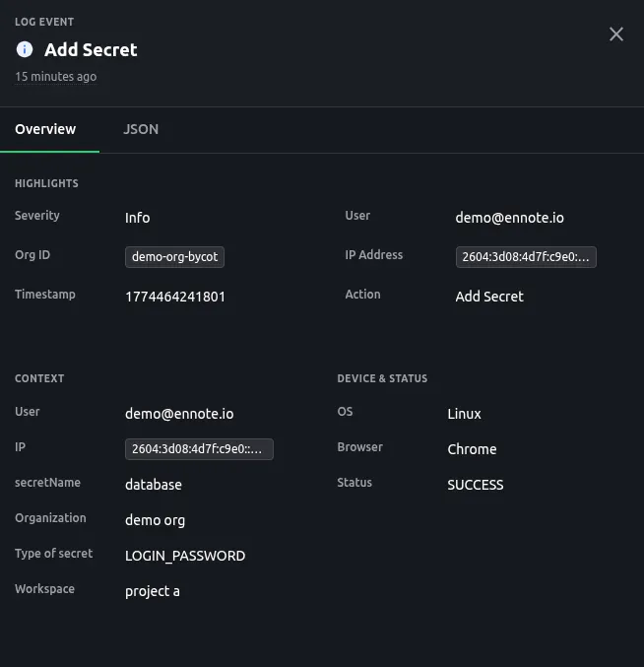Click the value LOGIN_PASSWORD
The width and height of the screenshot is (644, 667).
(185, 556)
